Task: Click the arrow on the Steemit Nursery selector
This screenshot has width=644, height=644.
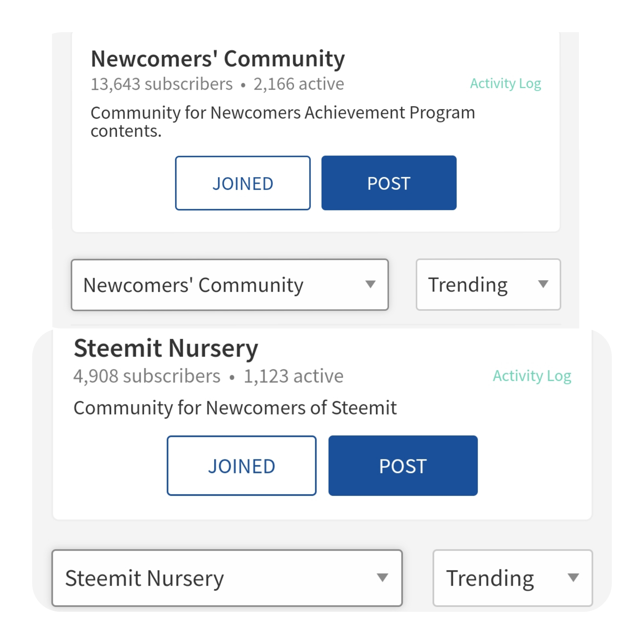Action: (x=382, y=578)
